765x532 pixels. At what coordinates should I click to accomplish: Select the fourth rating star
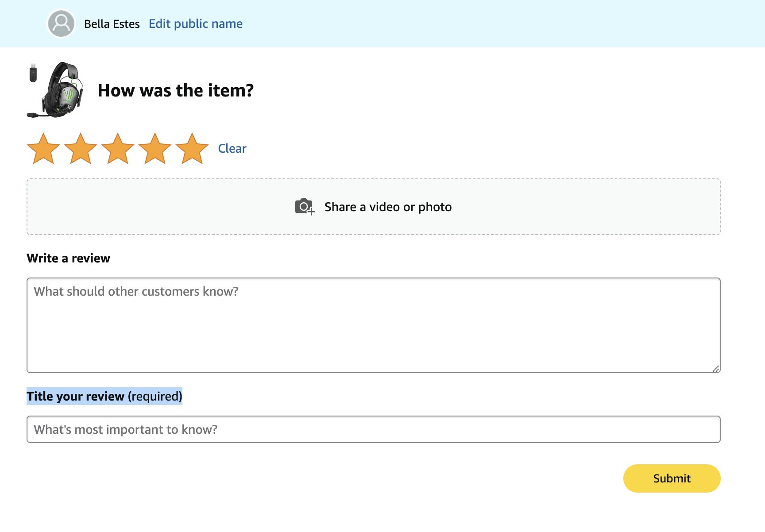coord(155,149)
